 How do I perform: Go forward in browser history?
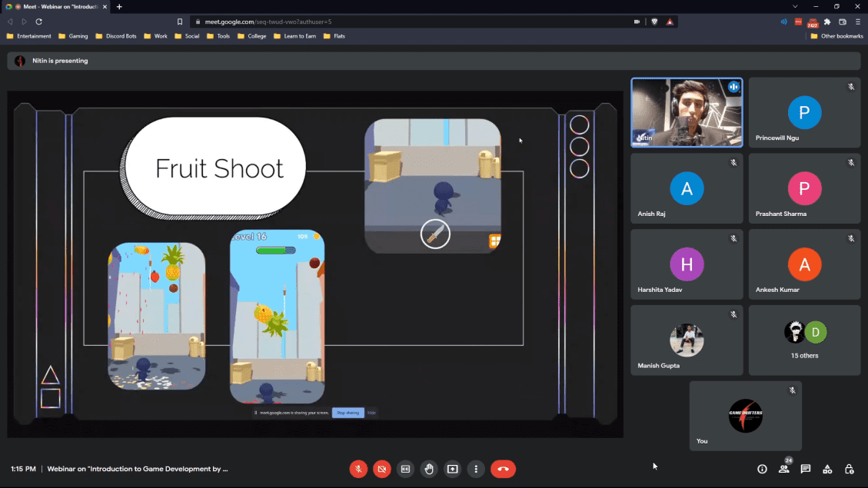coord(25,22)
